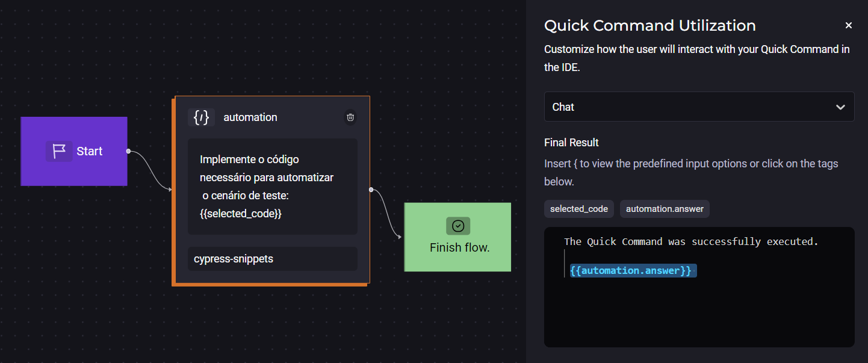Click the Quick Command Utilization heading

point(650,25)
